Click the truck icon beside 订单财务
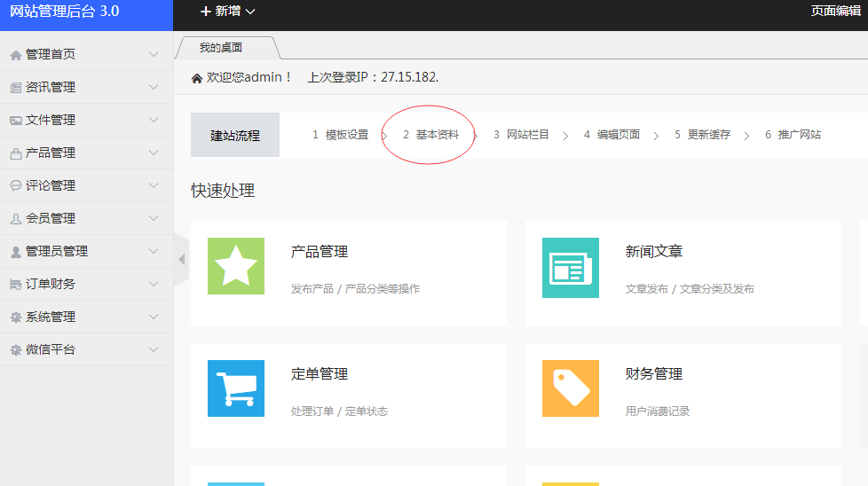 coord(15,284)
